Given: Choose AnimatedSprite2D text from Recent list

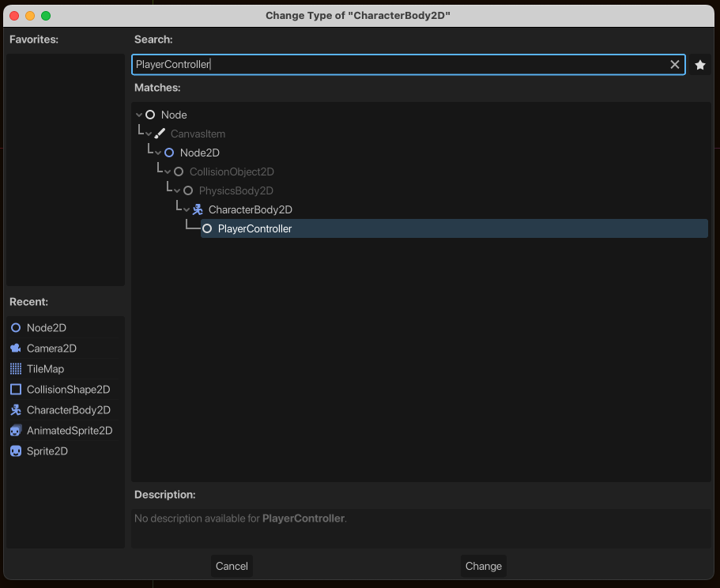Looking at the screenshot, I should 70,431.
